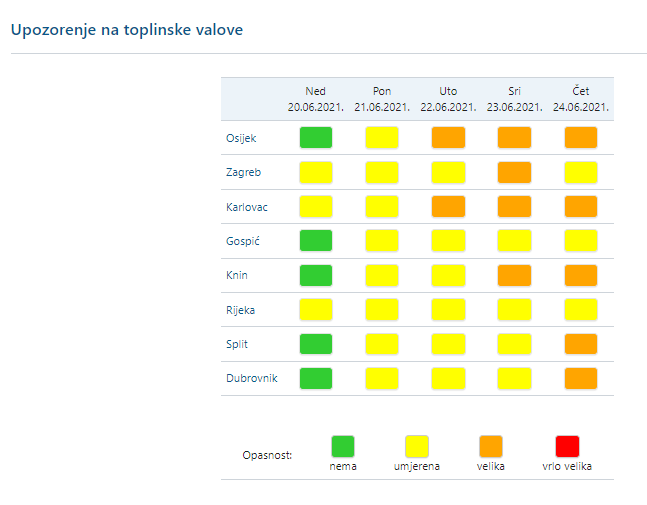The image size is (647, 505).
Task: Click Dubrovnik's green indicator for Sunday
Action: tap(316, 378)
